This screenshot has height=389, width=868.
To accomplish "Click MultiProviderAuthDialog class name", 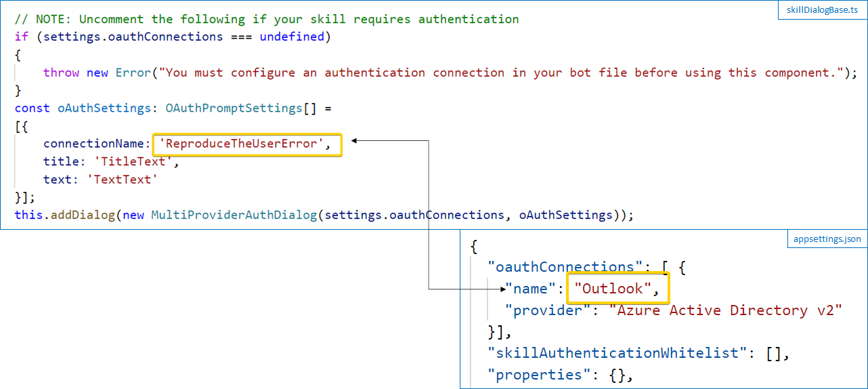I will pos(234,216).
